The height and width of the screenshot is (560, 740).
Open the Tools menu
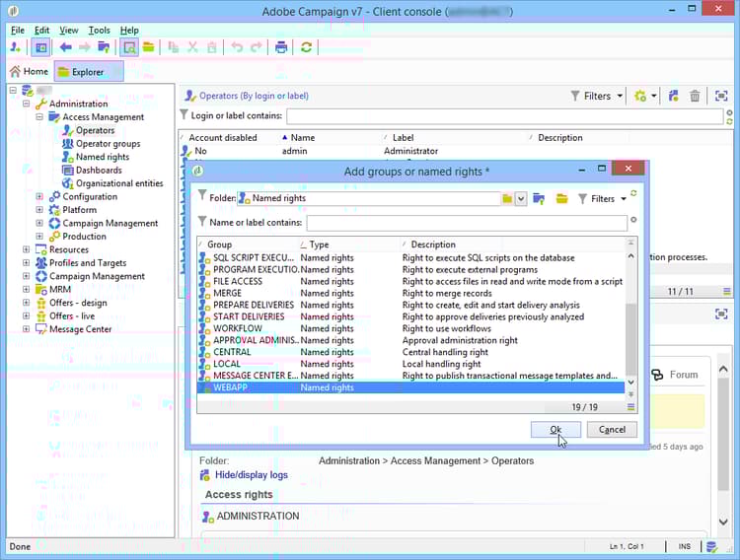[x=99, y=31]
